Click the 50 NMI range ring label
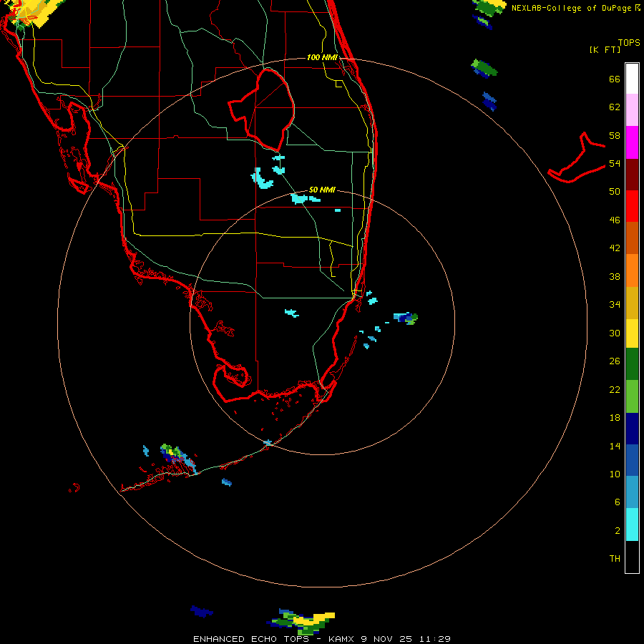This screenshot has height=644, width=644. pyautogui.click(x=322, y=190)
